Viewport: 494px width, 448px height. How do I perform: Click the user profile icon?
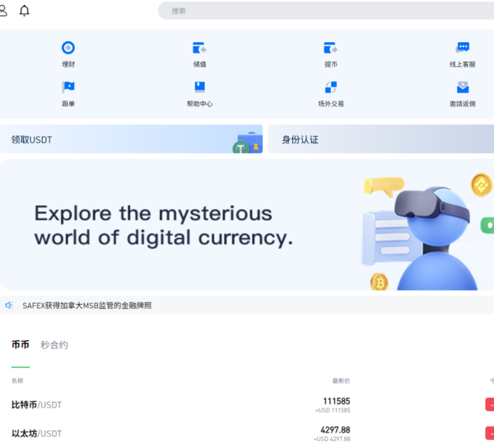click(3, 11)
